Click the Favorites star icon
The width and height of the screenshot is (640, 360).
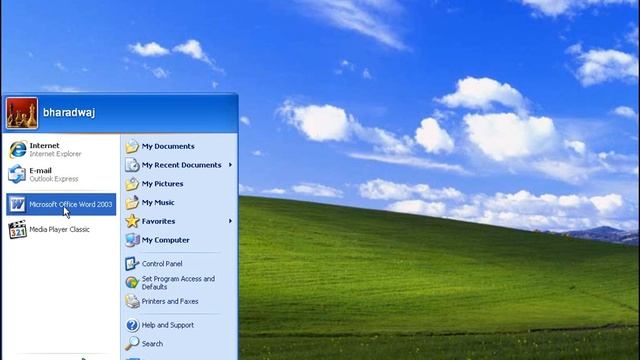[x=132, y=221]
